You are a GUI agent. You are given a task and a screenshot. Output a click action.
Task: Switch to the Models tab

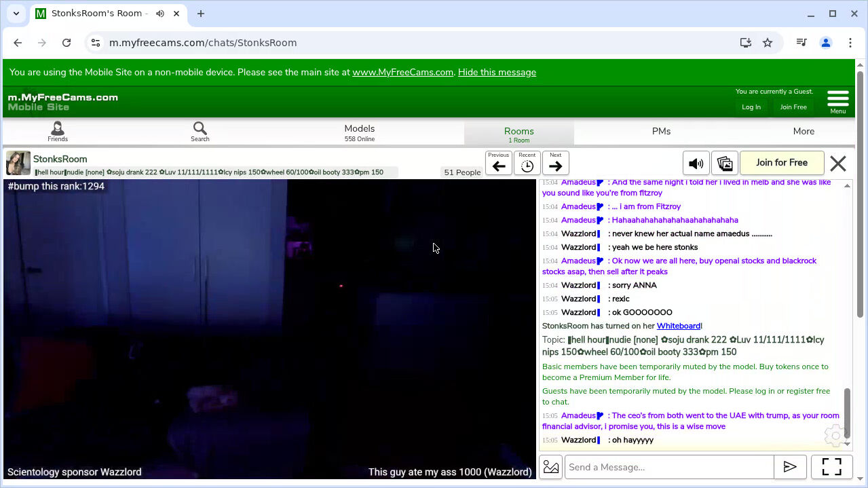pos(359,132)
